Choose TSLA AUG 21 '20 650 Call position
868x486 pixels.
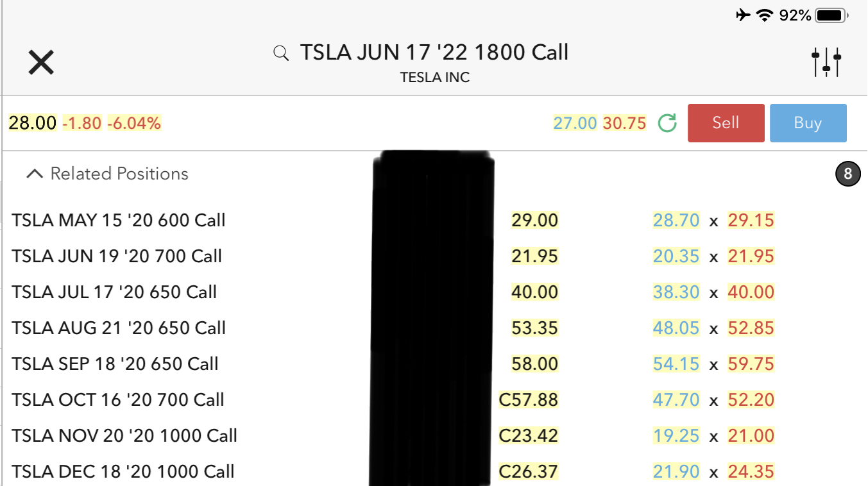point(119,328)
